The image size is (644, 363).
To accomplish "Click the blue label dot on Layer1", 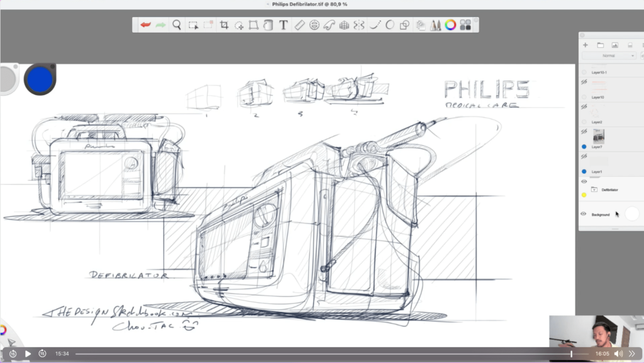I will pos(584,171).
